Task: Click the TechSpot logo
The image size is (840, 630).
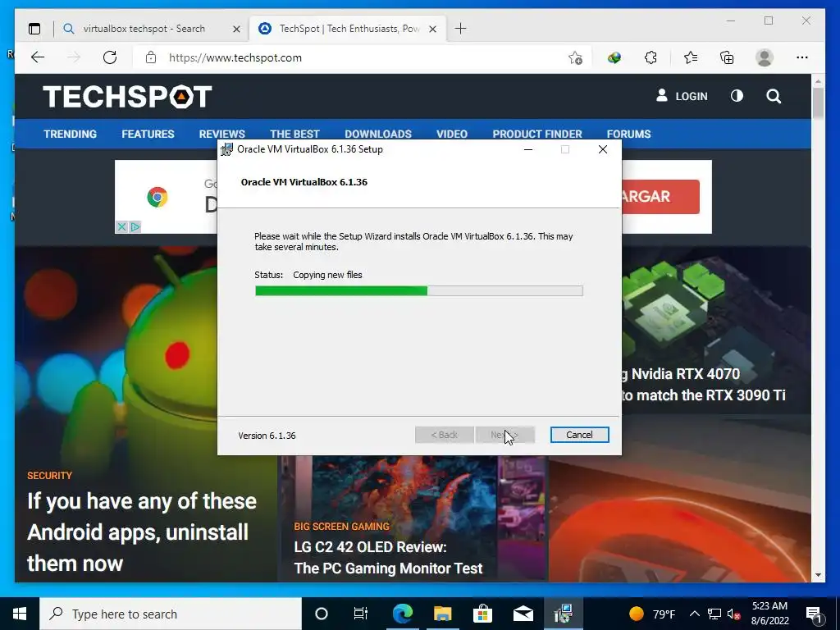Action: click(x=127, y=97)
